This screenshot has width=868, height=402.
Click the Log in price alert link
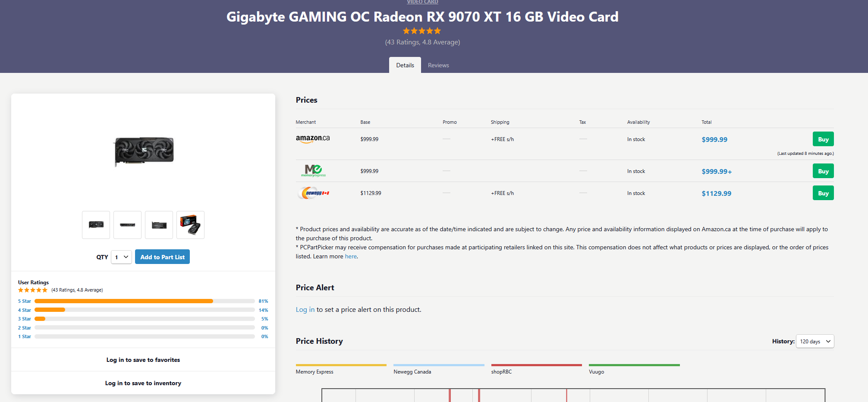click(305, 310)
